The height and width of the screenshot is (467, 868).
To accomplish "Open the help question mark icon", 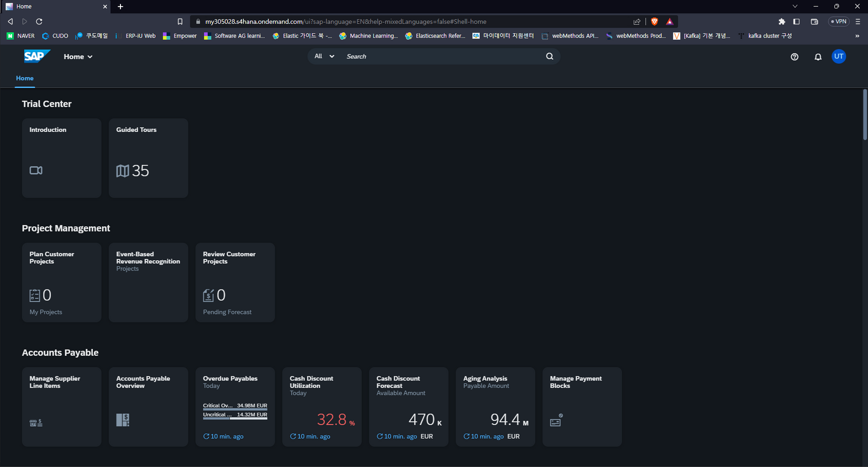I will pos(794,56).
